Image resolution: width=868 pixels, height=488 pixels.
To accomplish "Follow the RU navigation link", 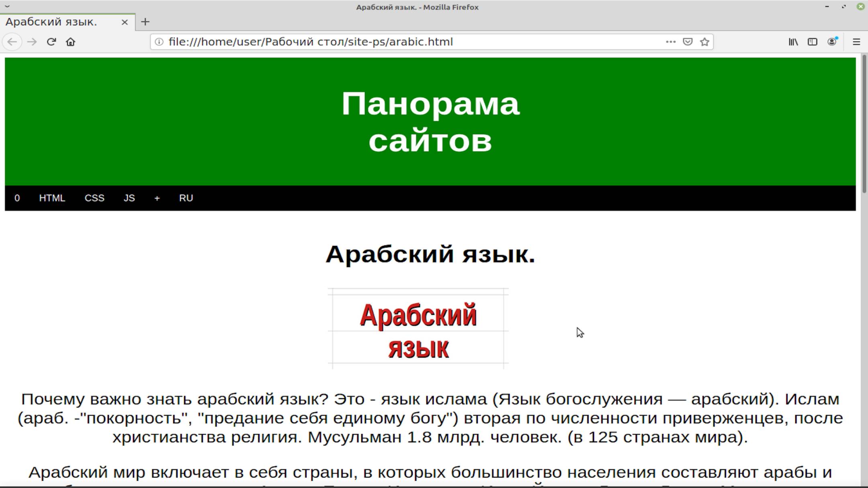I will pyautogui.click(x=186, y=198).
